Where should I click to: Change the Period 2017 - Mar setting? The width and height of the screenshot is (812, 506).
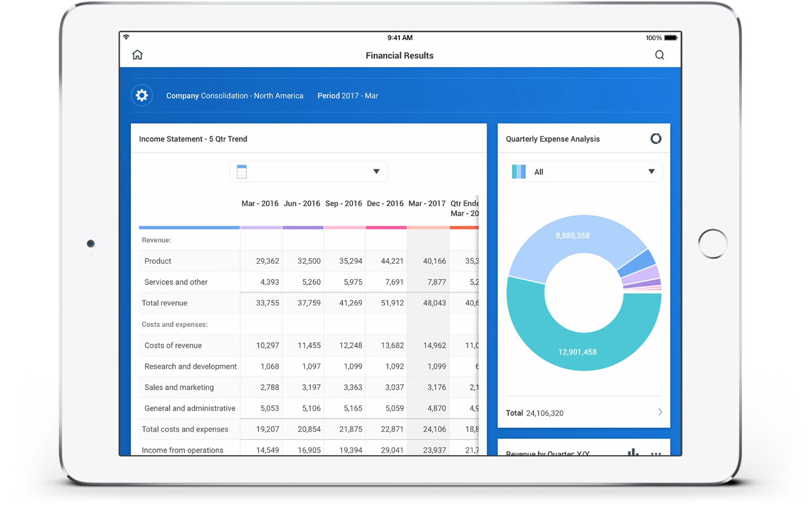pos(348,95)
